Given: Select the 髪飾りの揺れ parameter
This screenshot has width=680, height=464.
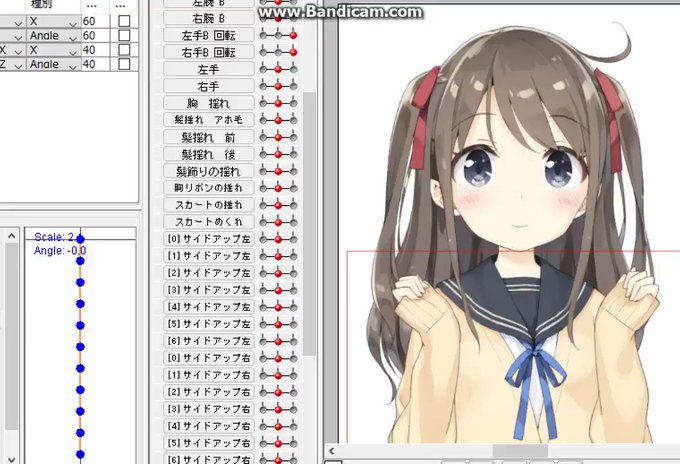Looking at the screenshot, I should click(x=209, y=171).
